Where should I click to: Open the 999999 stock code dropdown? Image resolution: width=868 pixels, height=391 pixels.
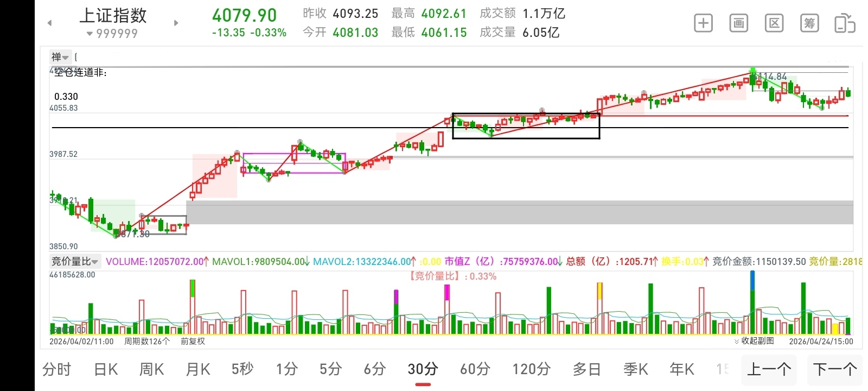point(112,34)
